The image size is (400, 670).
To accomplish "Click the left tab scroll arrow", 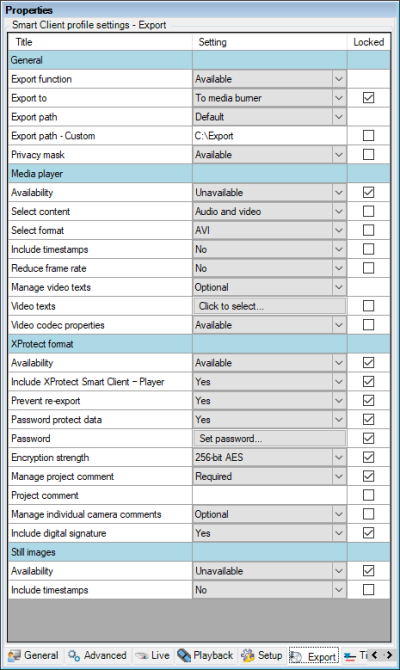I will click(375, 655).
